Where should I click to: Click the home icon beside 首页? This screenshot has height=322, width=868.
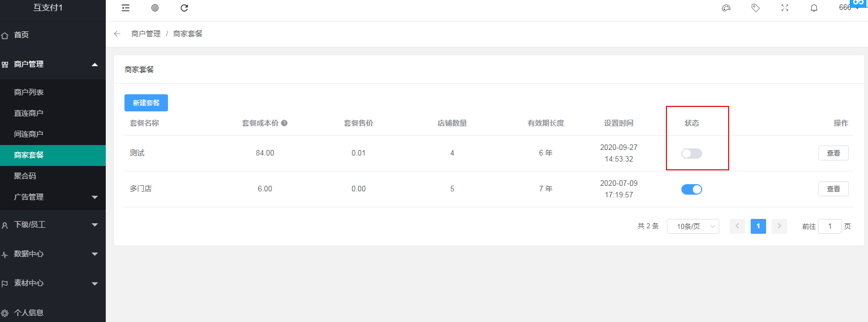click(x=5, y=35)
